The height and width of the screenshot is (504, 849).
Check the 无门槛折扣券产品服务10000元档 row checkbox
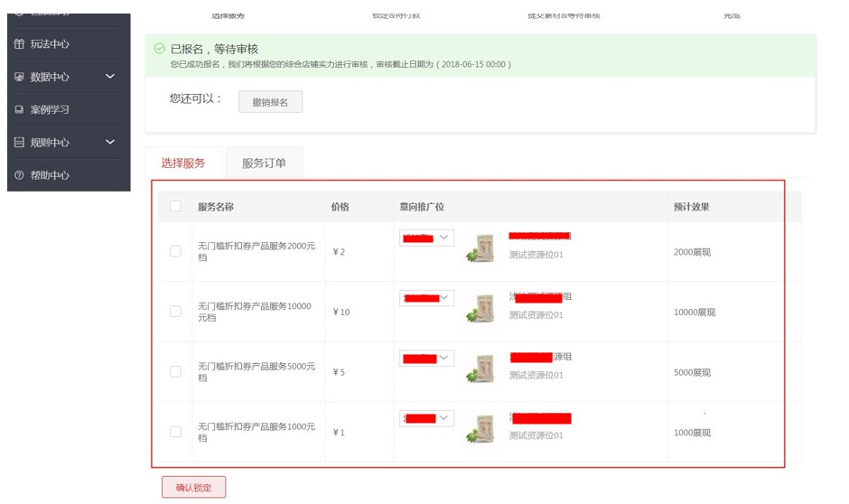click(x=175, y=311)
